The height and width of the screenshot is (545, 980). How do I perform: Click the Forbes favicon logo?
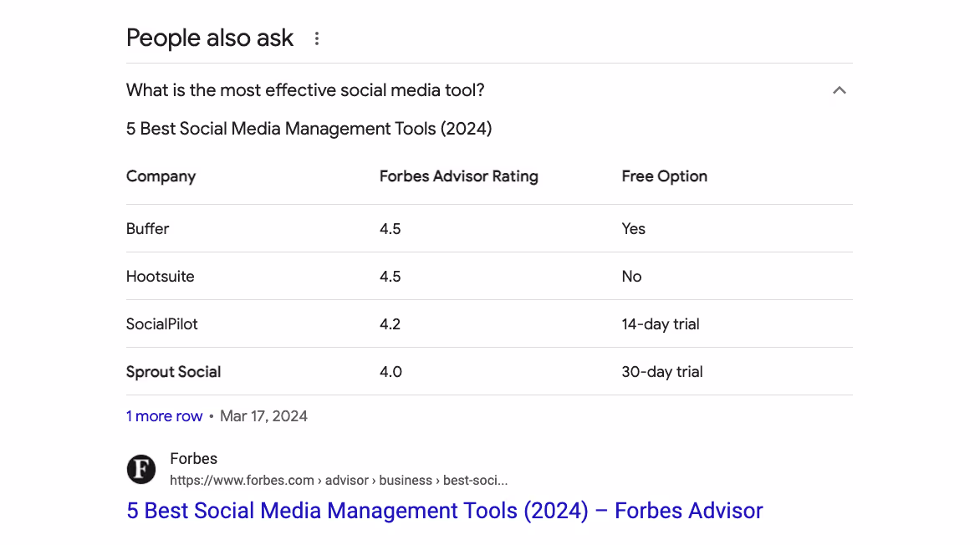click(141, 469)
